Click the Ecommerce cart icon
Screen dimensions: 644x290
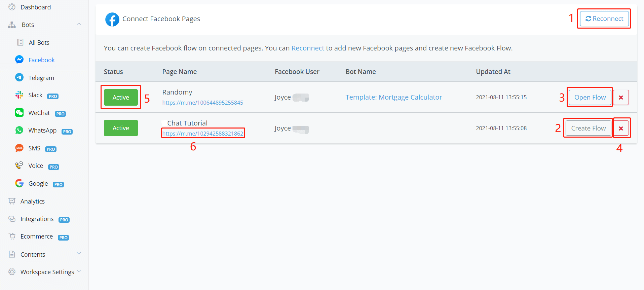[x=12, y=236]
